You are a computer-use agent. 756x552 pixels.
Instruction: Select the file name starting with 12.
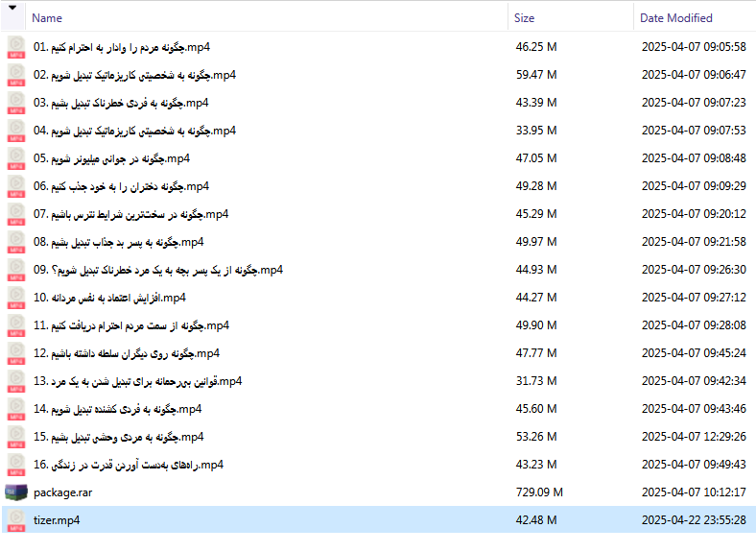tap(127, 353)
